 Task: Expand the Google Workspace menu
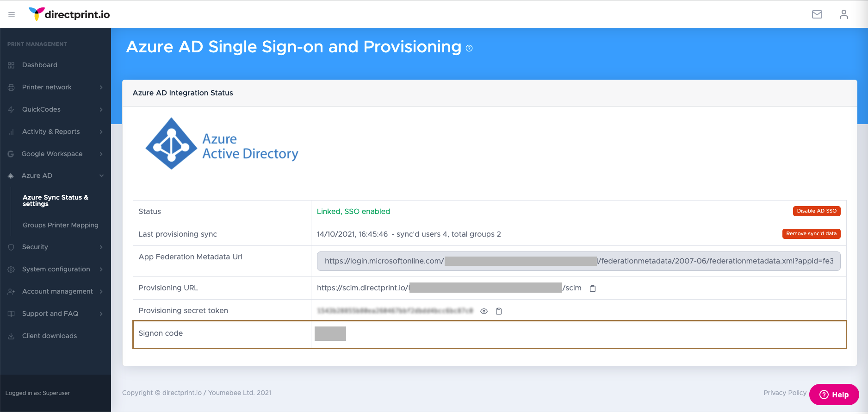[x=56, y=154]
